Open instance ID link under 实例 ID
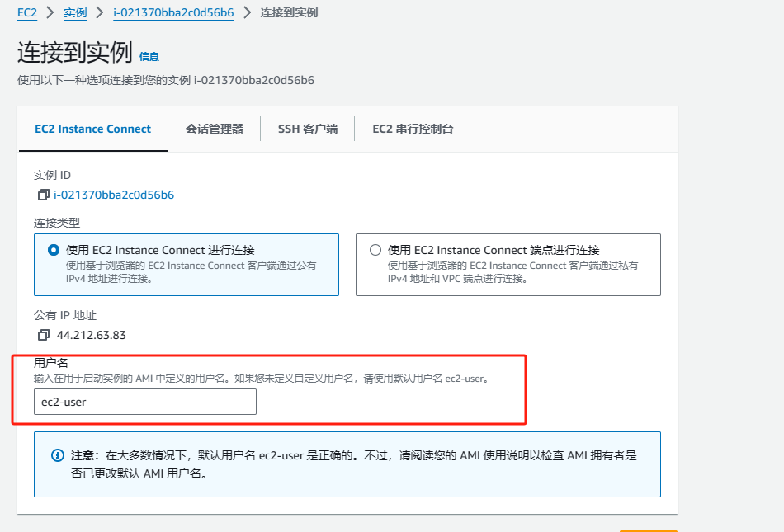Viewport: 784px width, 532px height. pos(114,195)
